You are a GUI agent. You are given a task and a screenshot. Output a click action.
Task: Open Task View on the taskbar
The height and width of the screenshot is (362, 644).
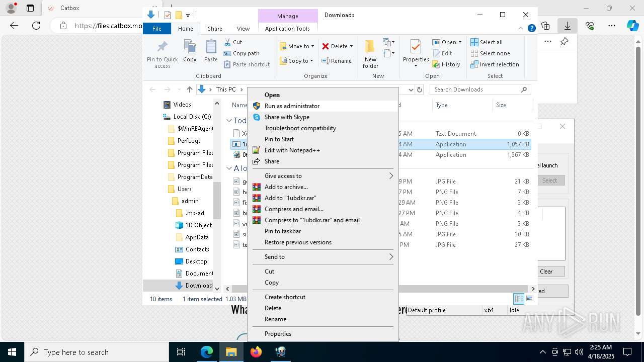181,352
